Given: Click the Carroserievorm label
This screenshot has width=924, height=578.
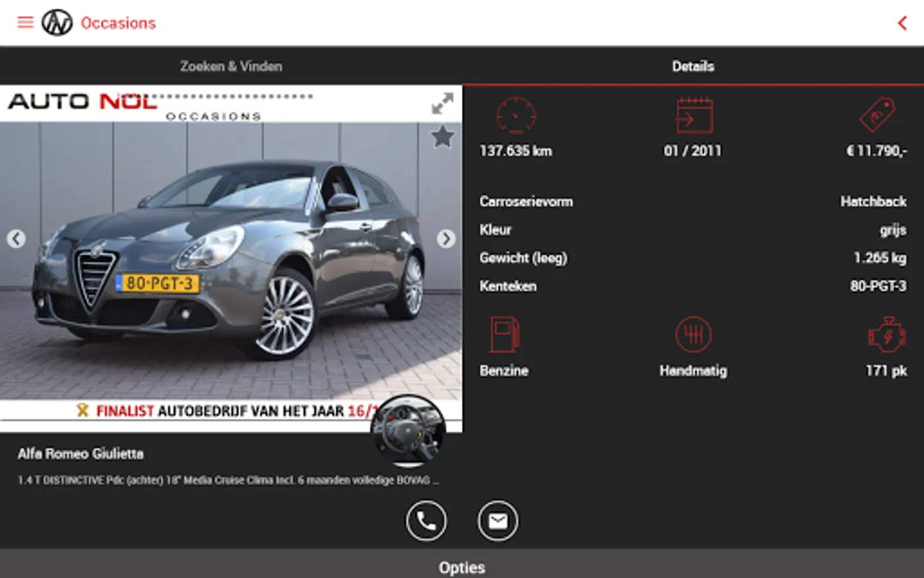Looking at the screenshot, I should [526, 202].
